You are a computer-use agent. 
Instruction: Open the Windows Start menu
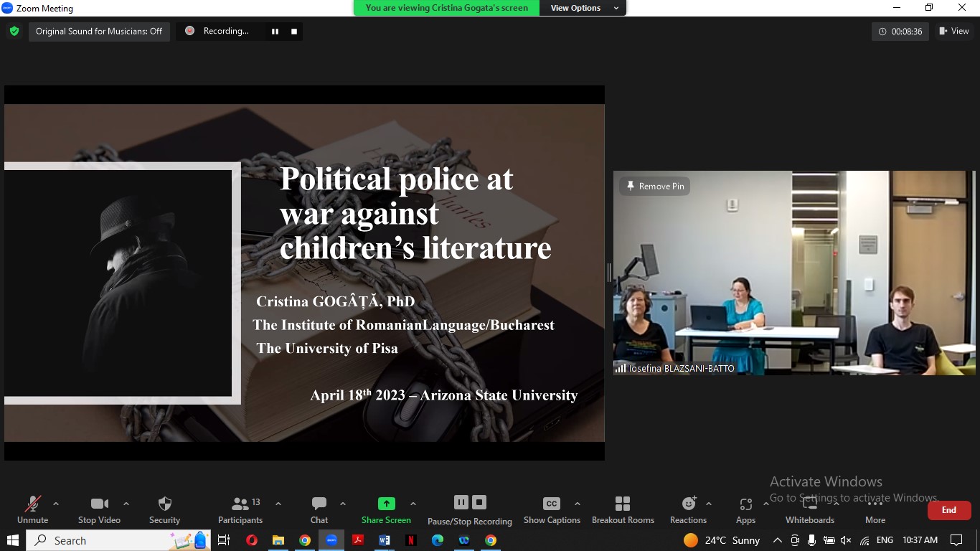tap(13, 540)
